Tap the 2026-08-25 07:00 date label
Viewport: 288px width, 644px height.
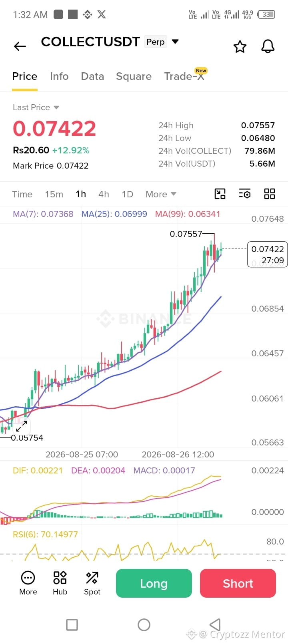82,455
